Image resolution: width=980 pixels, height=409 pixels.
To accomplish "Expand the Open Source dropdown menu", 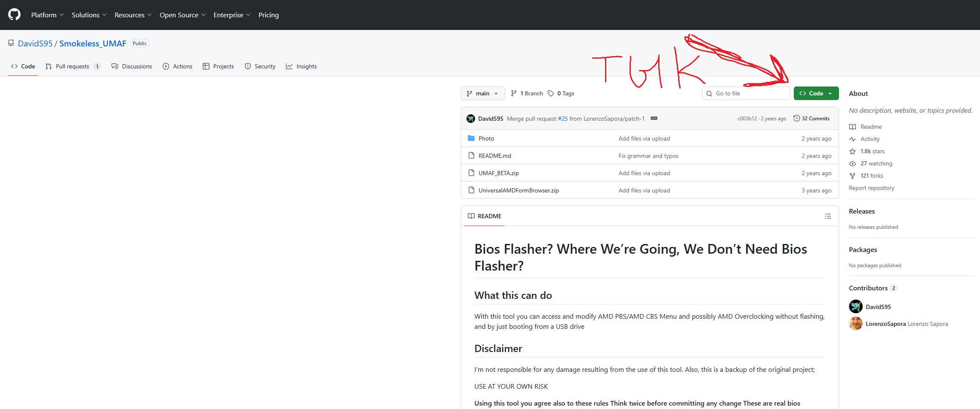I will tap(182, 15).
